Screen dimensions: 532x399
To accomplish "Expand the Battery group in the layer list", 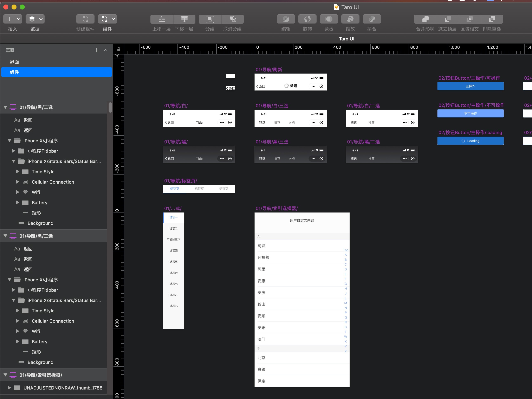I will pos(17,203).
